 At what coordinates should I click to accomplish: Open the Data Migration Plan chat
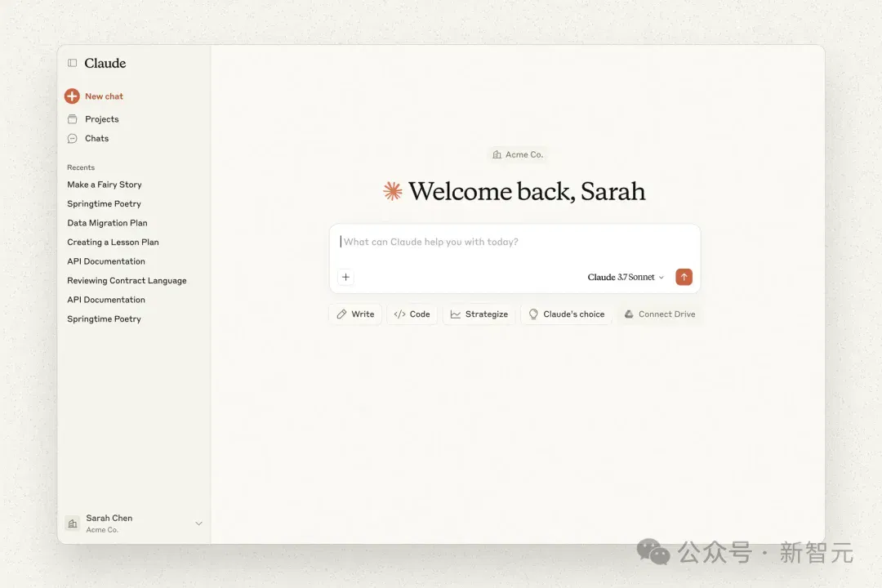click(x=107, y=223)
